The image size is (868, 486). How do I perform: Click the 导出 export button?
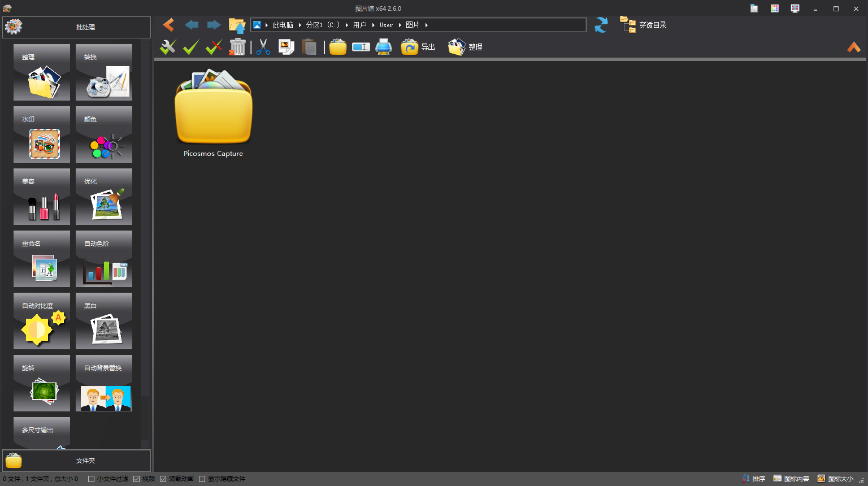[x=418, y=47]
